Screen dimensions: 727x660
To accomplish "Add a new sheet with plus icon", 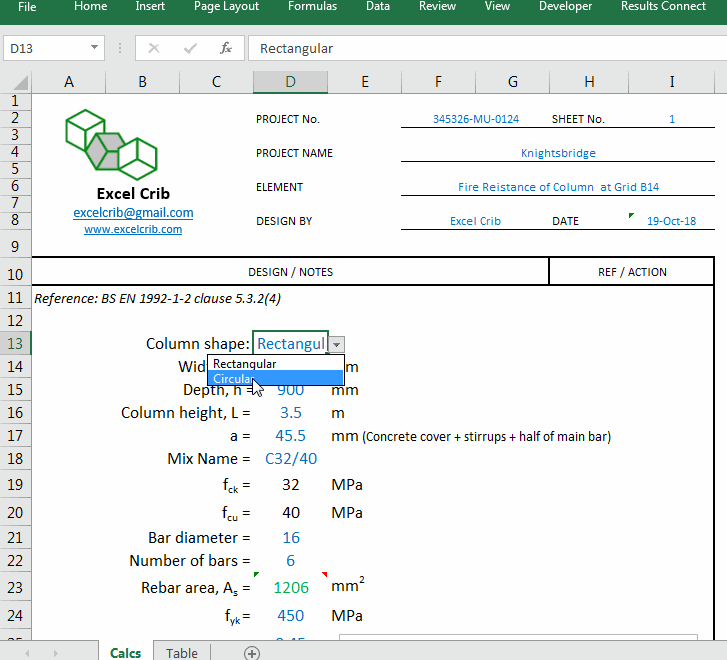I will tap(252, 653).
